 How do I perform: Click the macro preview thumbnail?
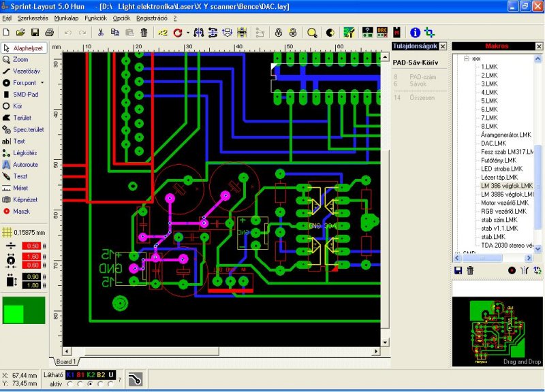click(x=497, y=331)
